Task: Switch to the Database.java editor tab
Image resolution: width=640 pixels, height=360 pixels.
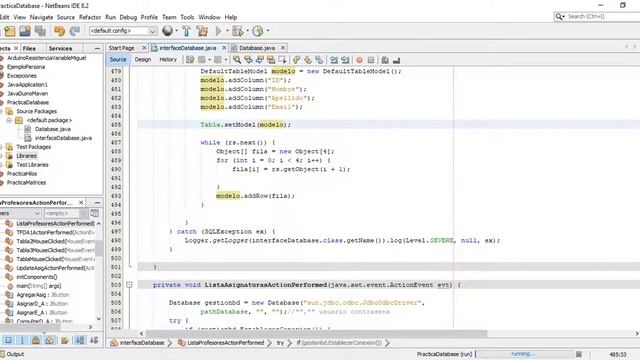Action: point(257,48)
